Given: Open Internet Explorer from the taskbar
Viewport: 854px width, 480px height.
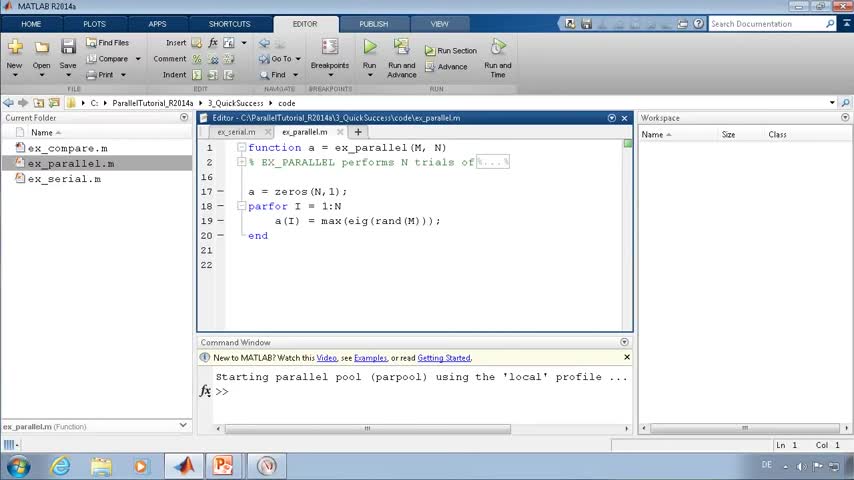Looking at the screenshot, I should point(60,466).
